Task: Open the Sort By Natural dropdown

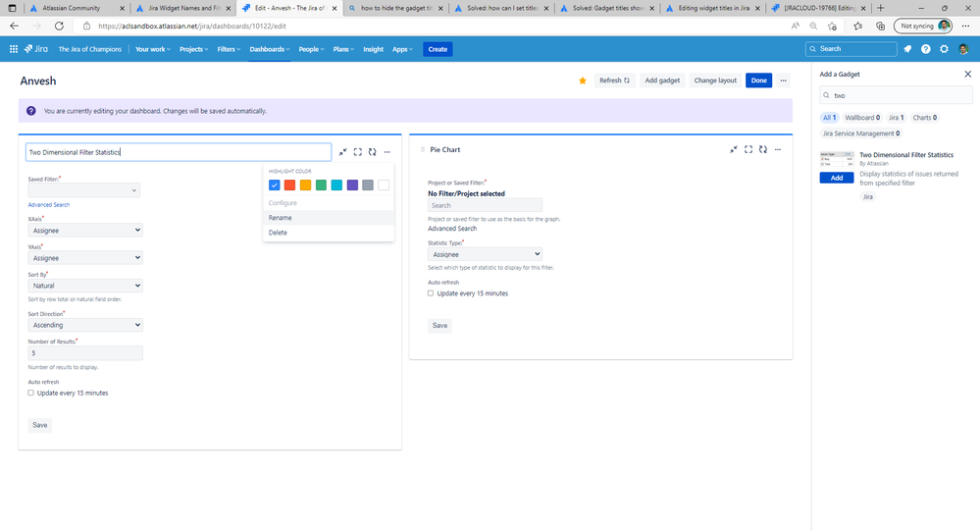Action: [85, 286]
